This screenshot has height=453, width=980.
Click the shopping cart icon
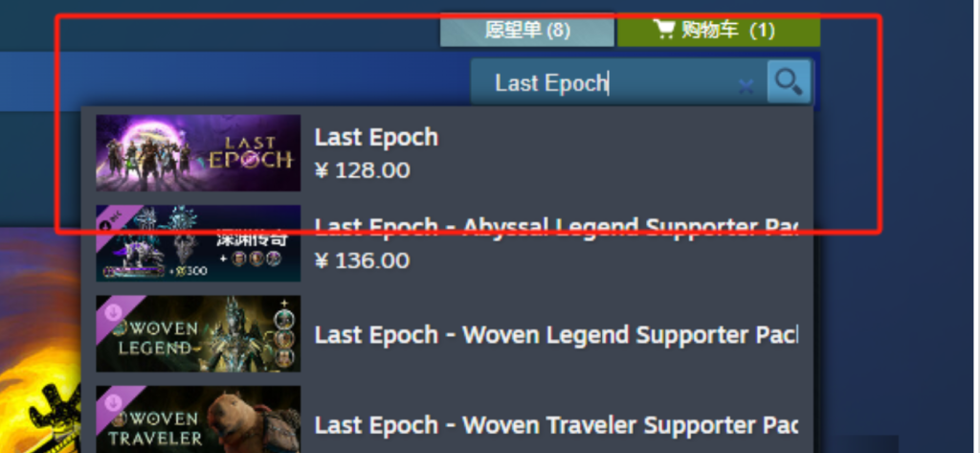pos(664,29)
